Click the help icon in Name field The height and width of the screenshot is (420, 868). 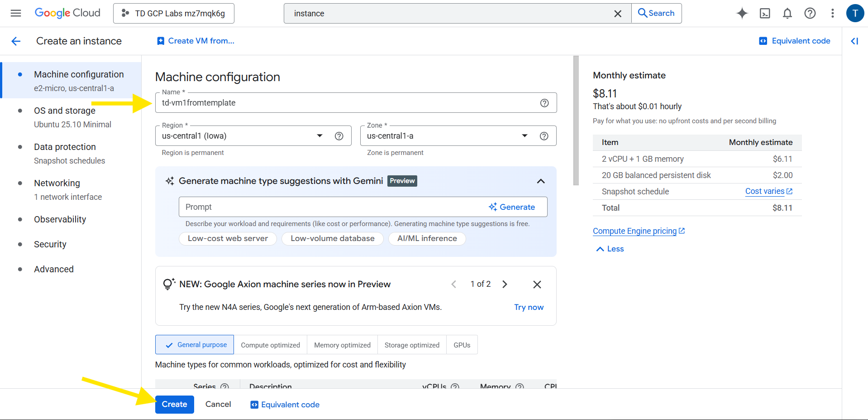(544, 103)
